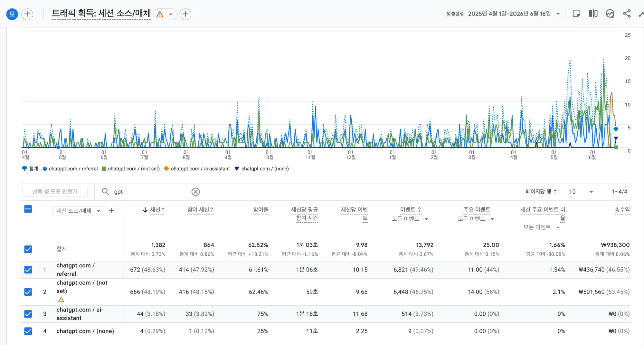The image size is (644, 345).
Task: Click the 선택 행 도표 만들기 button
Action: [x=55, y=191]
